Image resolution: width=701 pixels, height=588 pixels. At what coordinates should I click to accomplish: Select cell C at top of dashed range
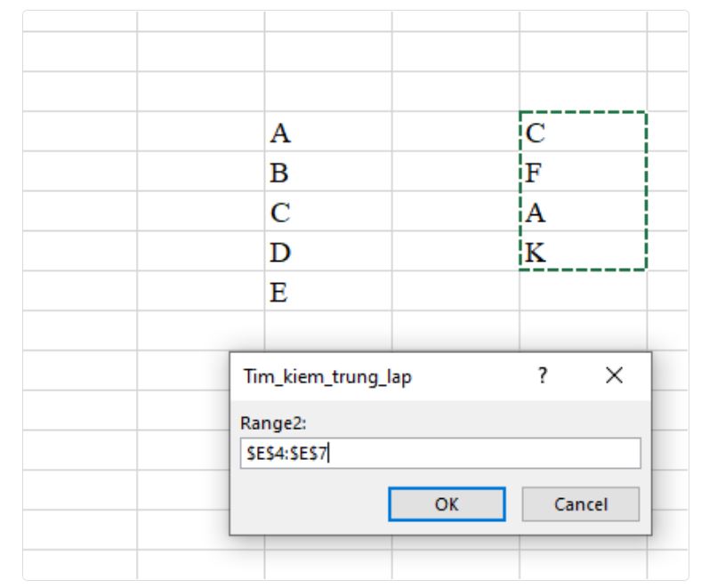tap(583, 133)
